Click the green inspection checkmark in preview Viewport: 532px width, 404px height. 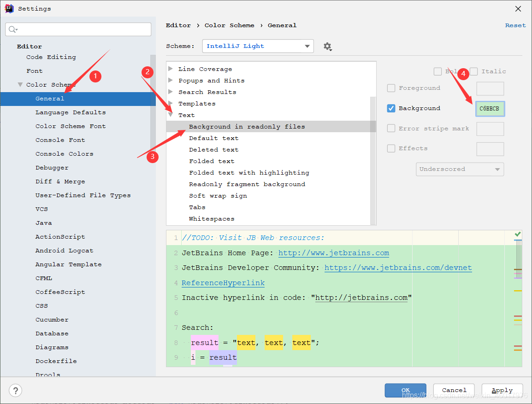pyautogui.click(x=518, y=234)
